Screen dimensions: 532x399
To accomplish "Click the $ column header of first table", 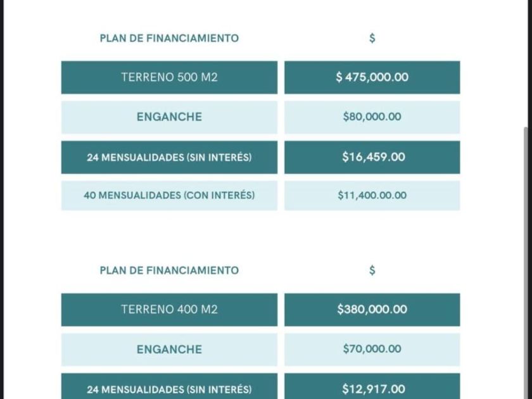I will click(372, 38).
